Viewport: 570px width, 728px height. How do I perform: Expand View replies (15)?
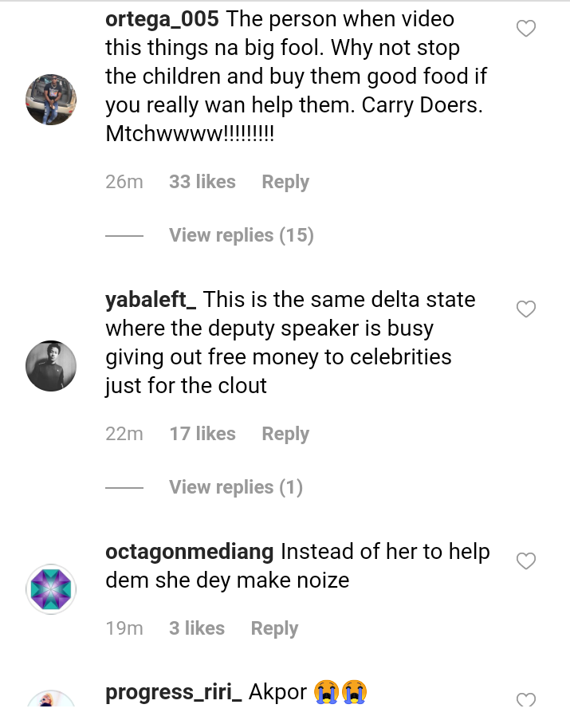coord(241,235)
